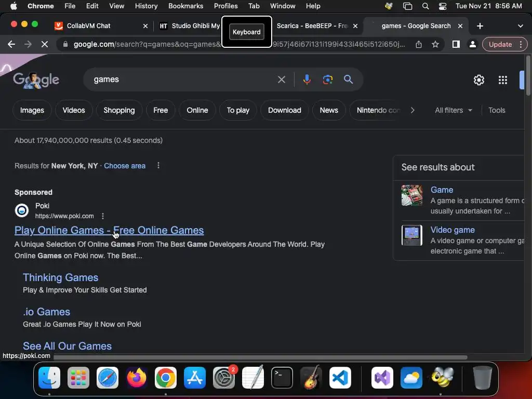Toggle the Chrome side panel icon
Screen dimensions: 532x399
pyautogui.click(x=456, y=44)
